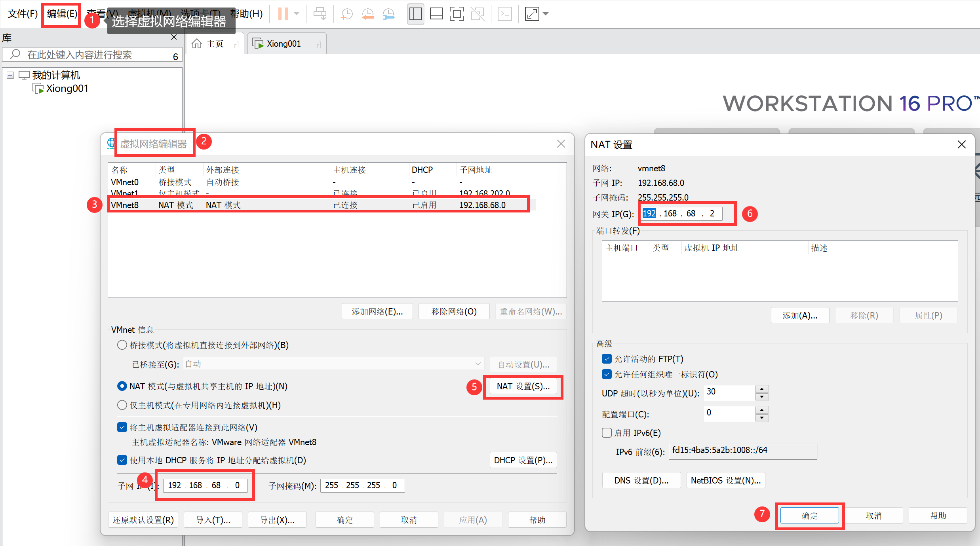Click the 子网地址 column header
The width and height of the screenshot is (980, 546).
496,170
